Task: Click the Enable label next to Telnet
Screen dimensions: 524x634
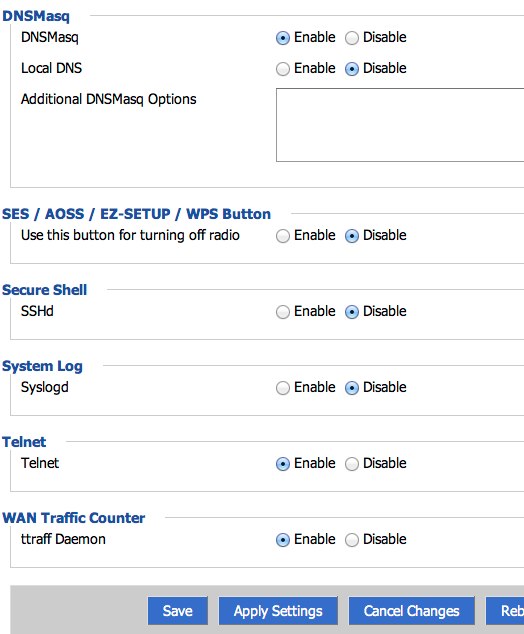Action: coord(315,463)
